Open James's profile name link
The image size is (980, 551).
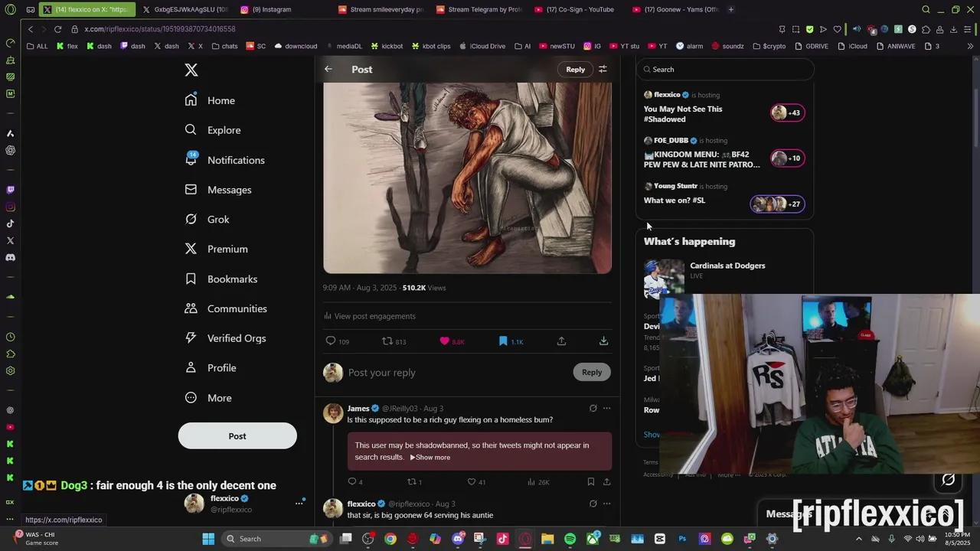[358, 409]
